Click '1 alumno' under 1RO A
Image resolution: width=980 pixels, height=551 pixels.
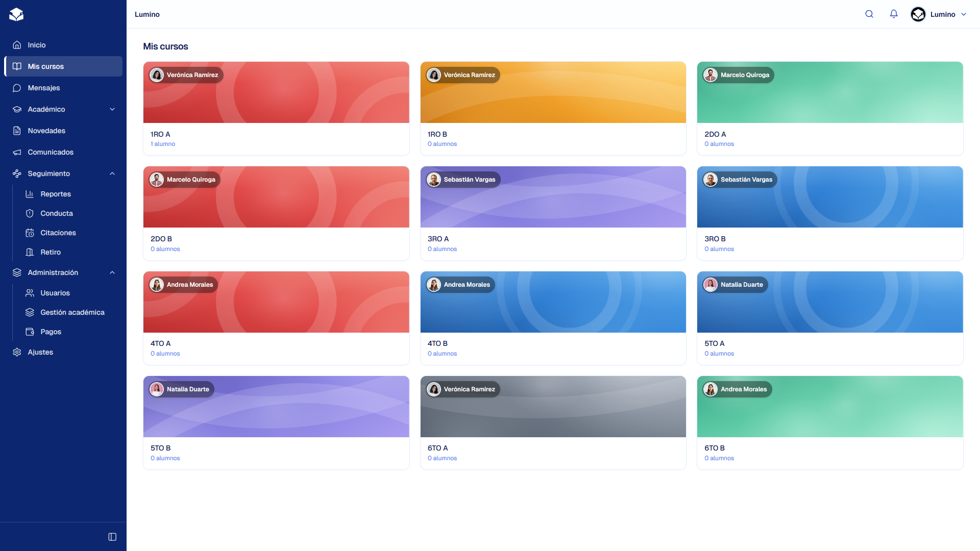tap(163, 144)
